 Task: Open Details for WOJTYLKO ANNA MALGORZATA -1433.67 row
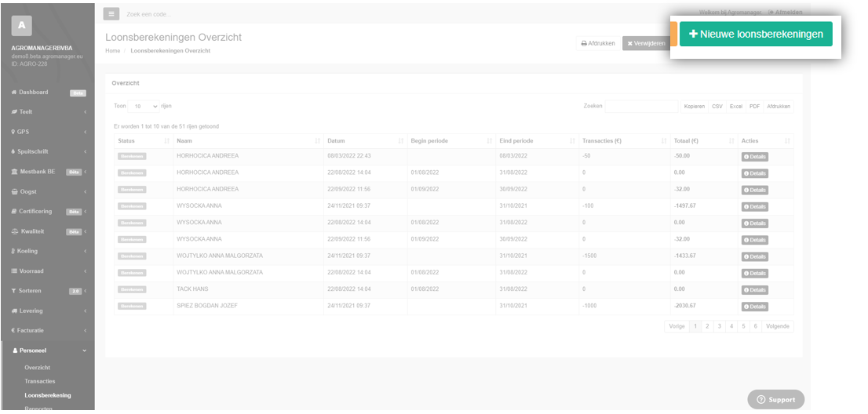click(754, 256)
